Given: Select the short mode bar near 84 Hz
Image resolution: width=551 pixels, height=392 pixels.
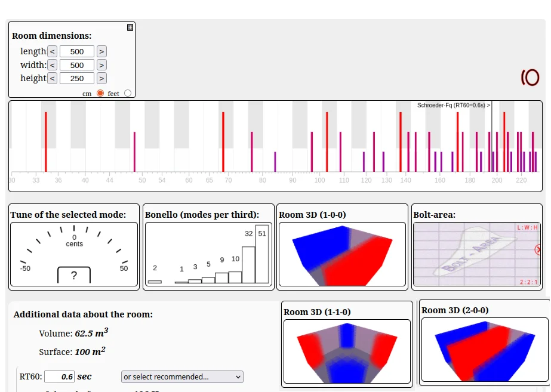Looking at the screenshot, I should [x=275, y=162].
